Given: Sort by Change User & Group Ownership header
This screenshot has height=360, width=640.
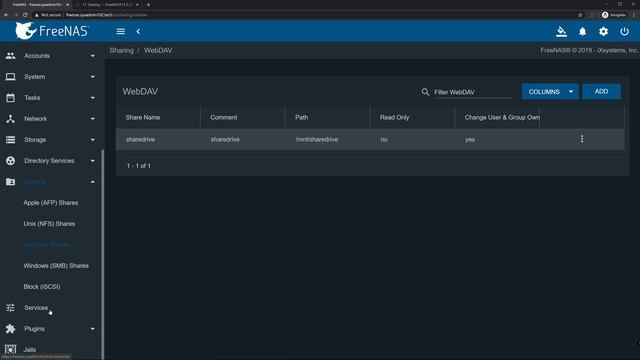Looking at the screenshot, I should (502, 118).
